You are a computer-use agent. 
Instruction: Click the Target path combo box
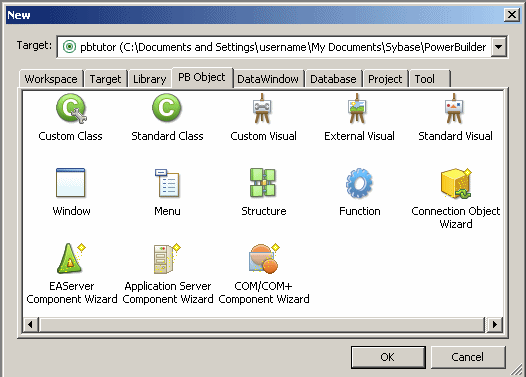[282, 47]
